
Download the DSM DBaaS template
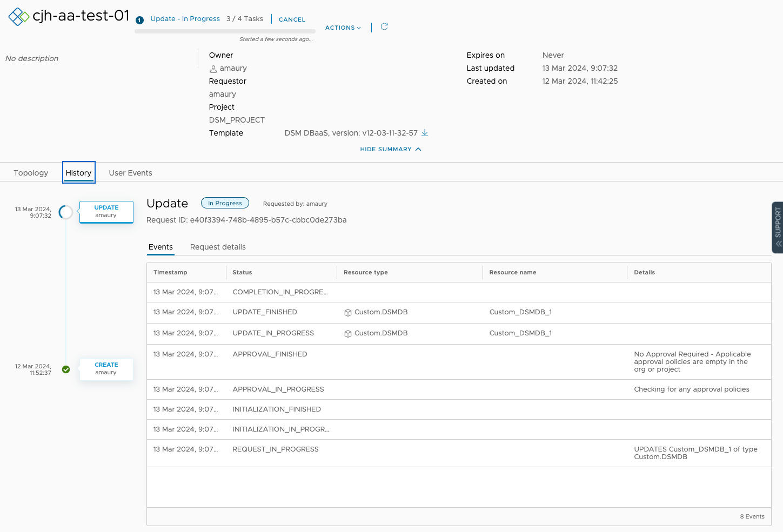tap(425, 133)
